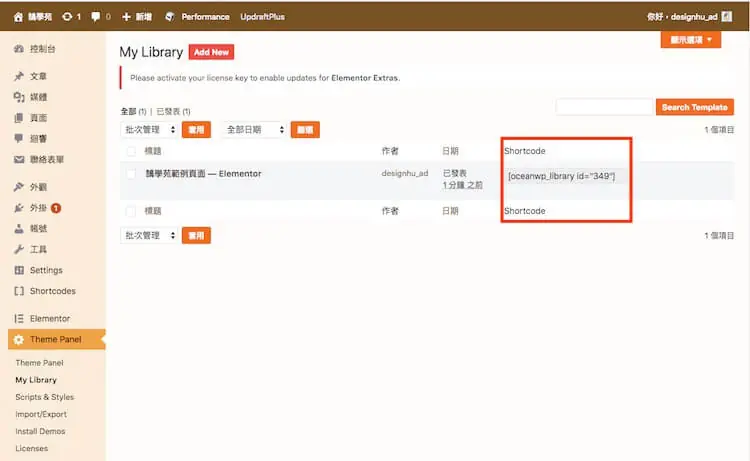Open the dashboard gauge icon in sidebar
750x461 pixels.
coord(19,49)
